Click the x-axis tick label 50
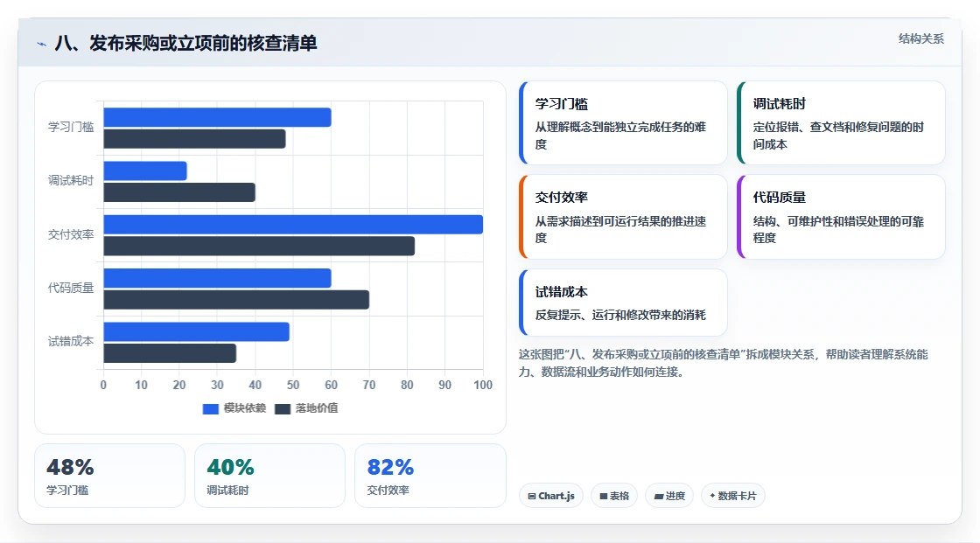Screen dimensions: 980x543 coord(293,385)
